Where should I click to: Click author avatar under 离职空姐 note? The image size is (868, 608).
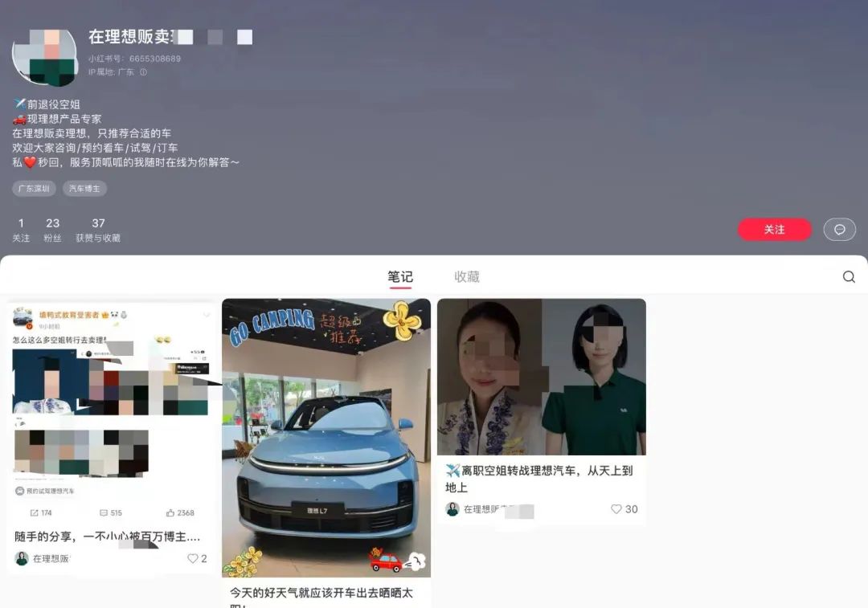click(452, 509)
